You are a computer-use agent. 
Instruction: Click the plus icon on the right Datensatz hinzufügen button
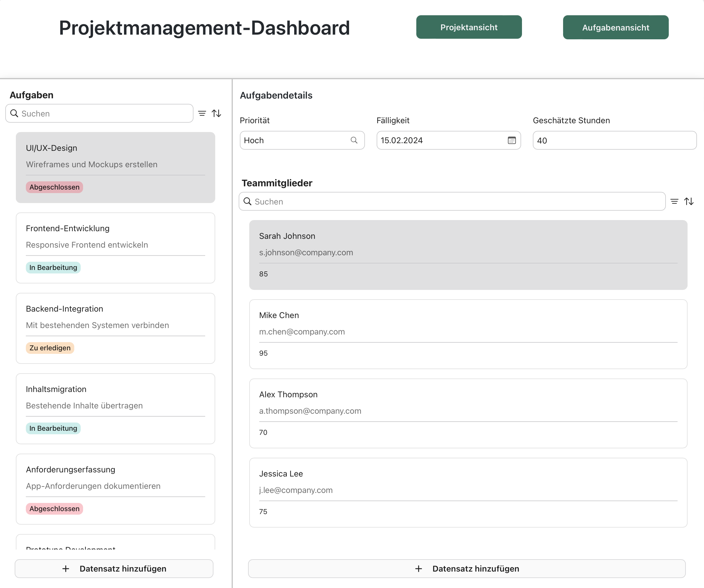click(x=419, y=568)
